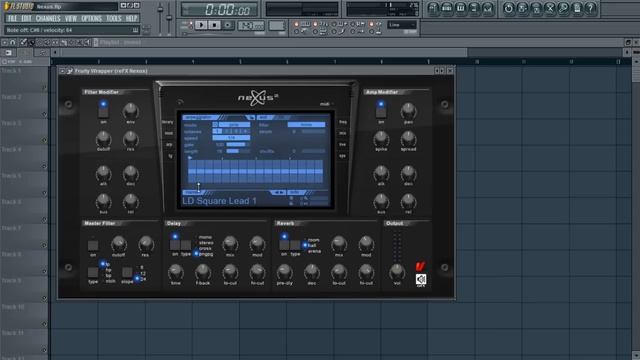The width and height of the screenshot is (640, 360).
Task: Open the arpeggiator mode dropdown
Action: point(234,125)
